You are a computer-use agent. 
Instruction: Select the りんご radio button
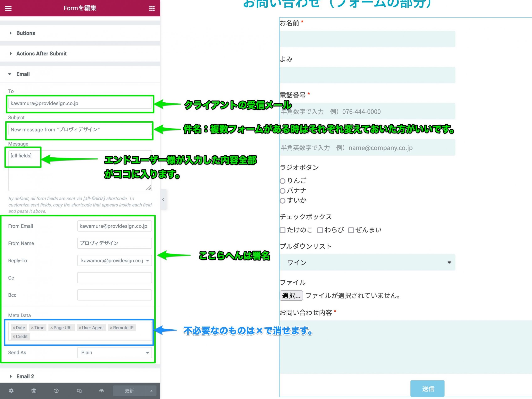[x=283, y=181]
